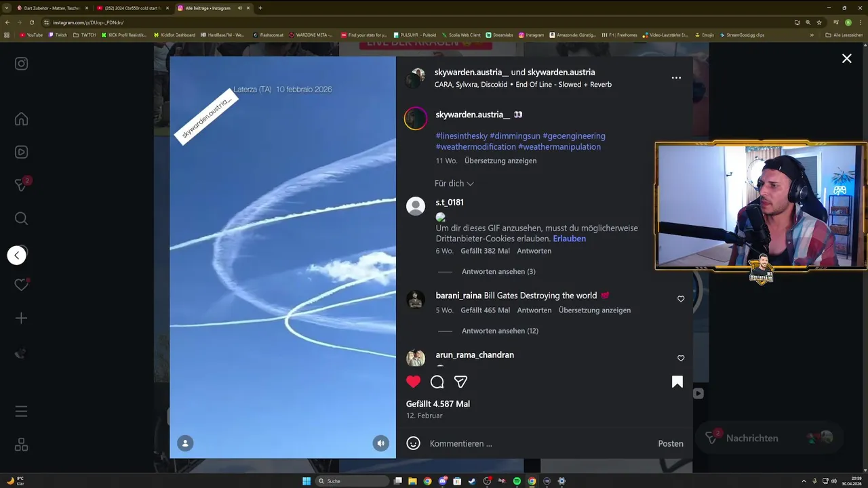Open Twitch bookmark
The image size is (868, 488).
(x=58, y=35)
